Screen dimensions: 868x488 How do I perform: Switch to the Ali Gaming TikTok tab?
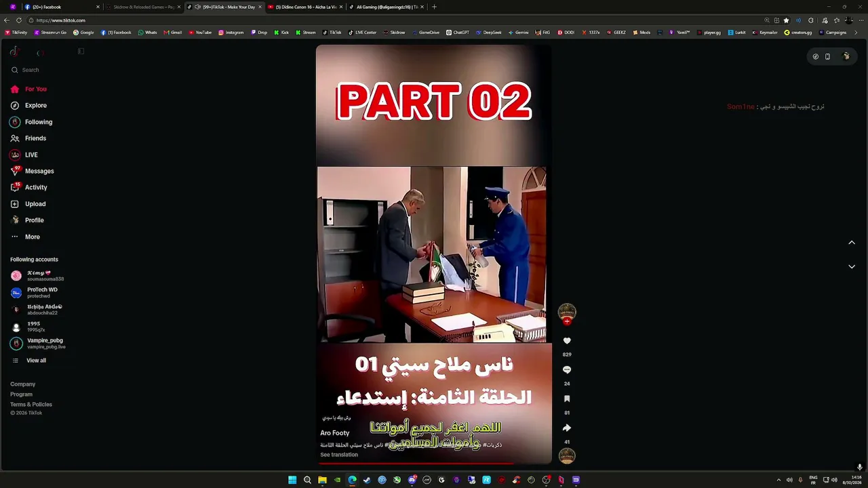[387, 7]
